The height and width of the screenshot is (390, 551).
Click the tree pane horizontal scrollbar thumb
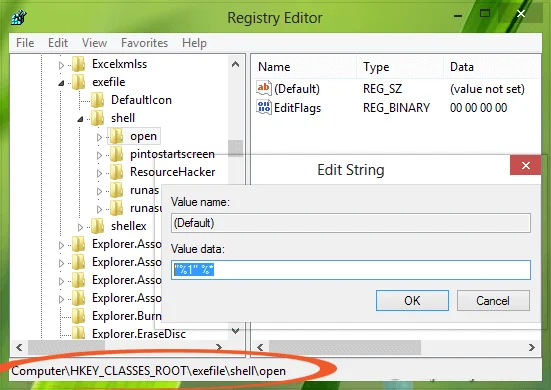[x=66, y=347]
